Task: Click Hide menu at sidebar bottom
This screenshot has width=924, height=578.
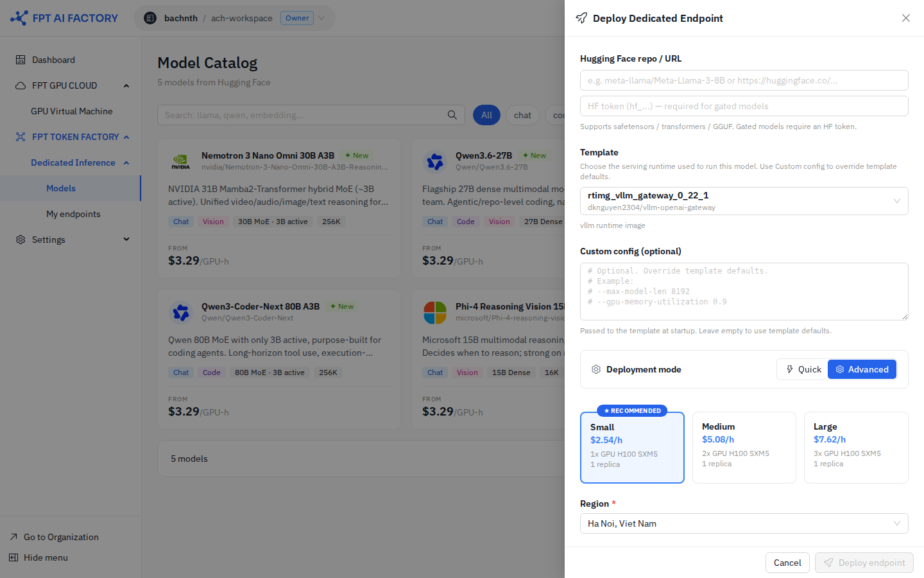Action: click(x=46, y=557)
